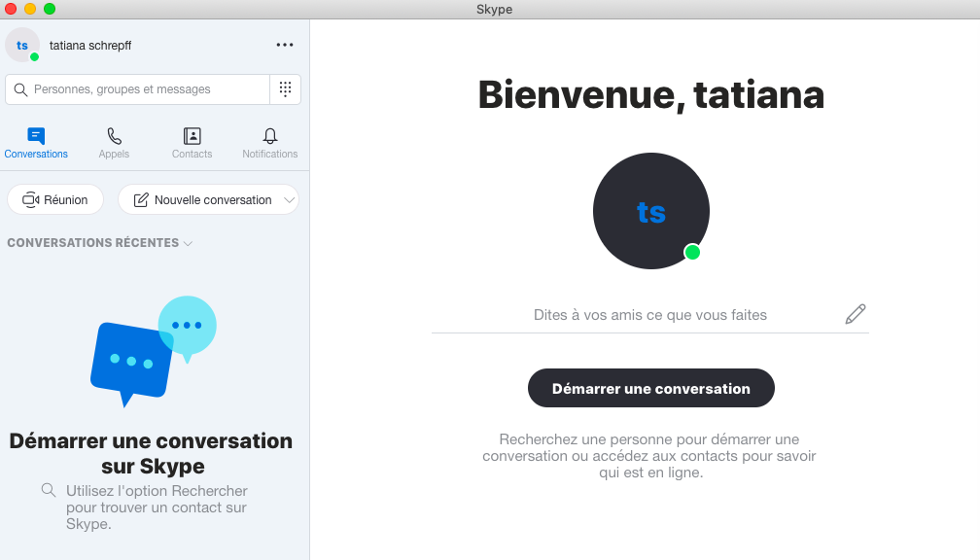Click the Démarrer une conversation button
This screenshot has height=560, width=980.
coord(650,388)
